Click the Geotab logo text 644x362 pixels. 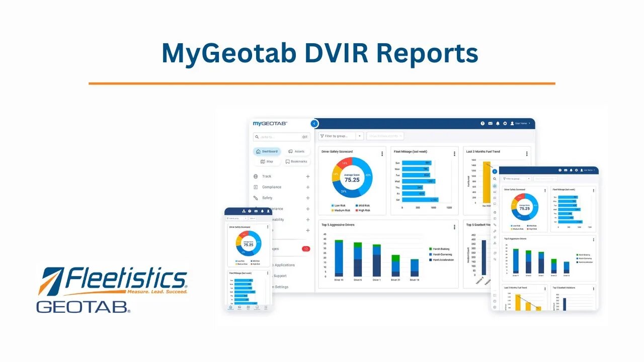click(84, 307)
